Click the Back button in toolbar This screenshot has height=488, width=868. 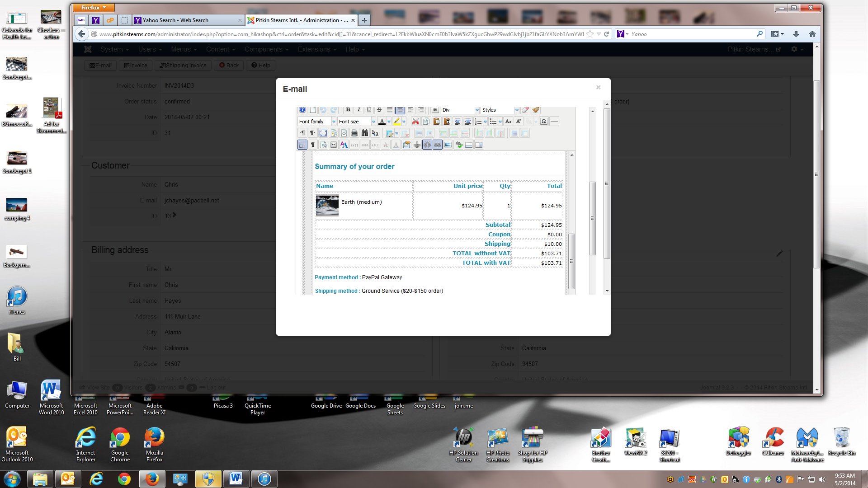(x=229, y=65)
